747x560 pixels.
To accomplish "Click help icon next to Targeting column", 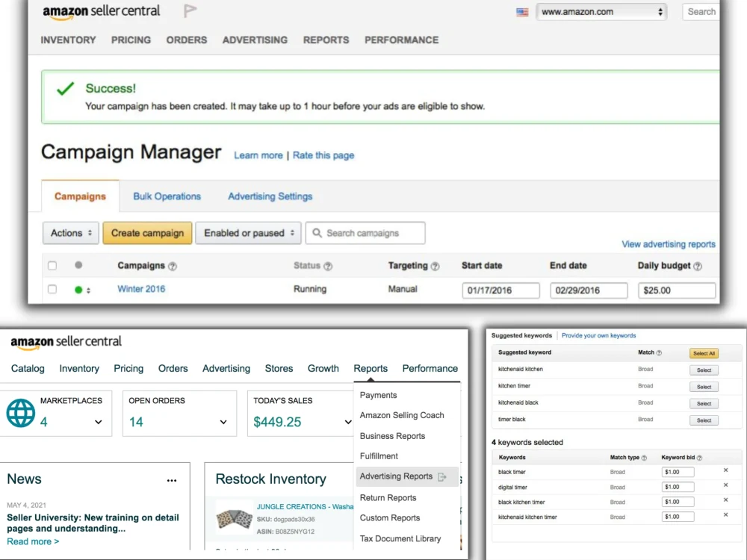I will [x=435, y=267].
